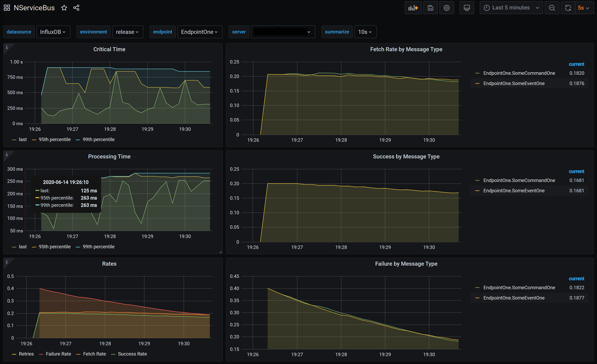Share the dashboard
This screenshot has height=364, width=597.
(x=76, y=8)
